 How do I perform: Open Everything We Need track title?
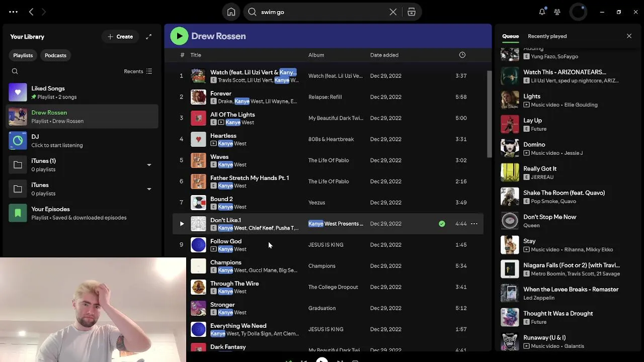(x=238, y=326)
